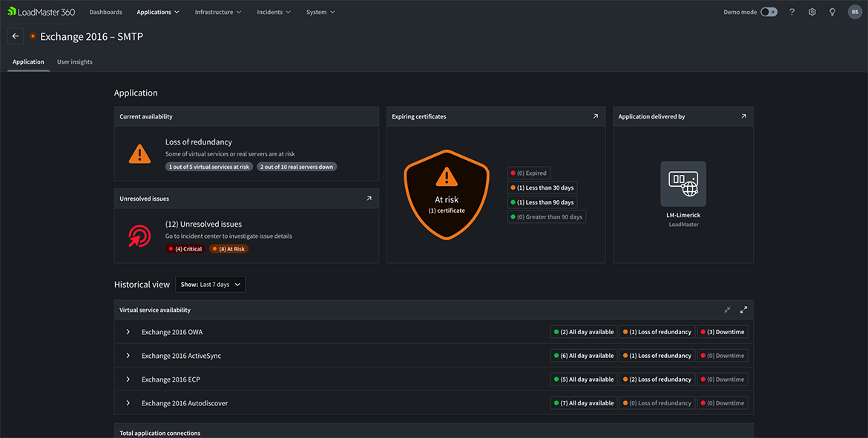Switch to the User insights tab
The width and height of the screenshot is (868, 438).
click(75, 62)
